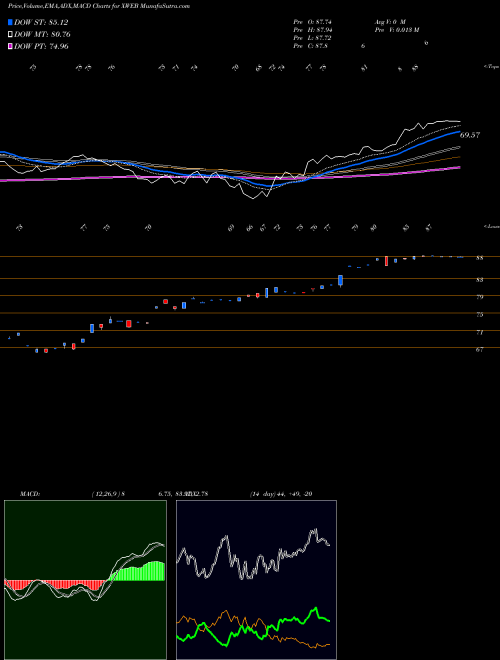Click the white DOW MT legend swatch

point(11,35)
